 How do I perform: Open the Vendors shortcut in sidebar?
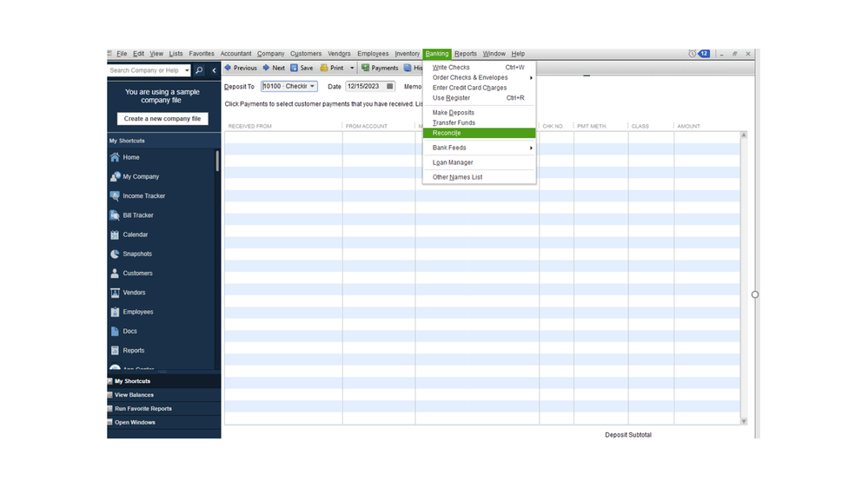[x=134, y=293]
